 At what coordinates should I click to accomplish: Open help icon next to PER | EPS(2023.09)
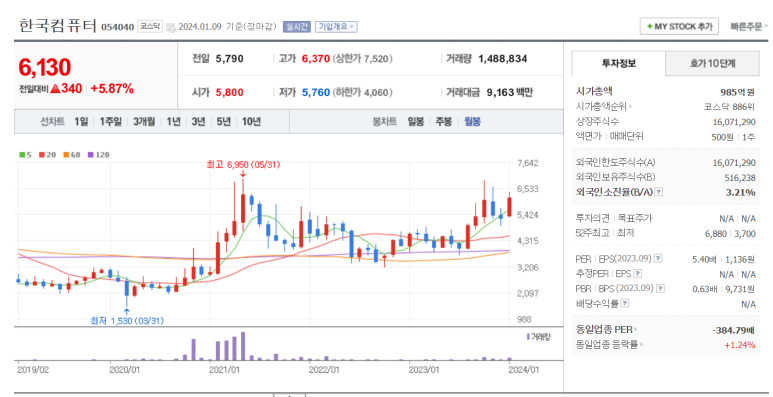tap(658, 258)
